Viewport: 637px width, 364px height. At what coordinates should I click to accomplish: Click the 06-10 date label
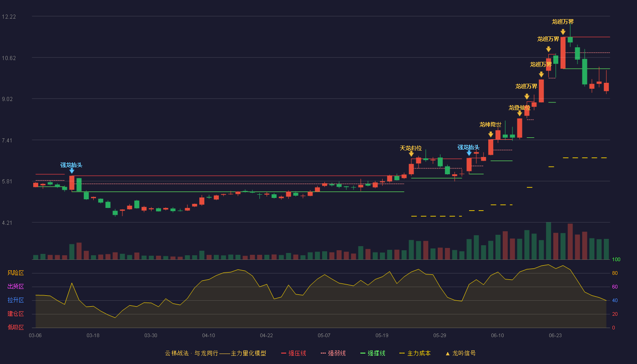click(497, 335)
